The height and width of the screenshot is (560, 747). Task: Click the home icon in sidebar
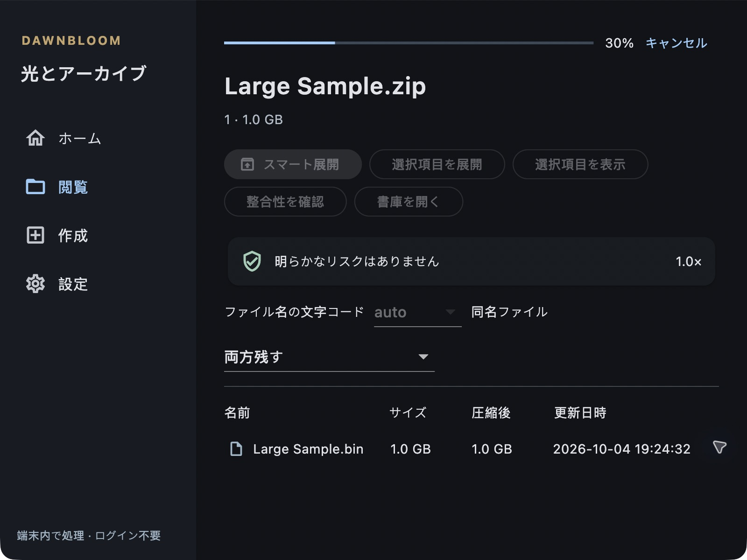[x=35, y=138]
